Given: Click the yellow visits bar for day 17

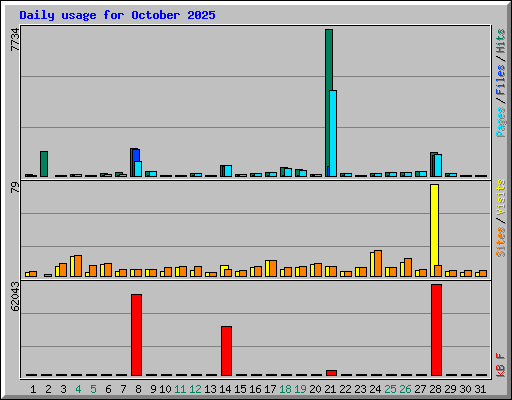Looking at the screenshot, I should (268, 268).
